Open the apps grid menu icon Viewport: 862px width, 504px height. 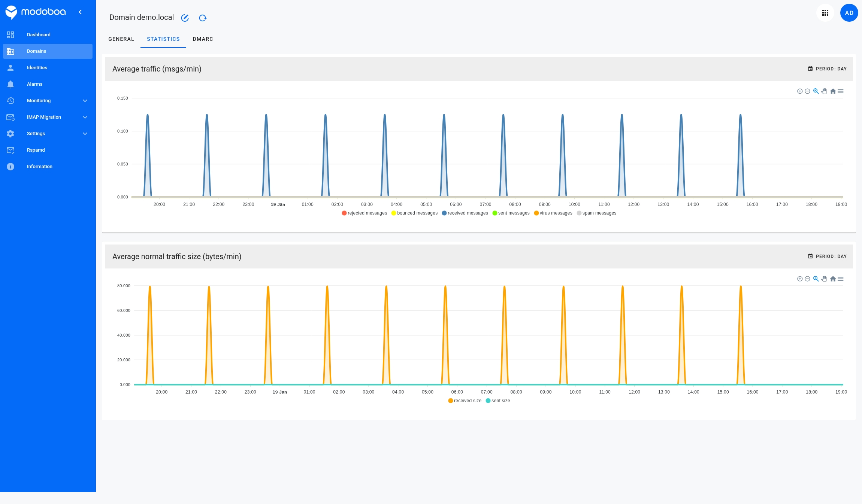825,13
